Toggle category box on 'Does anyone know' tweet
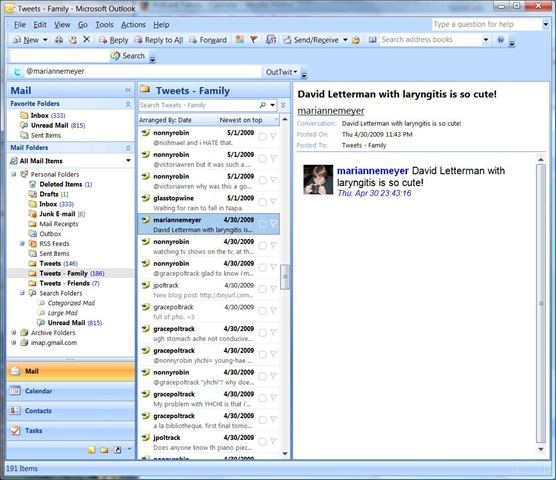The width and height of the screenshot is (556, 480). (262, 441)
